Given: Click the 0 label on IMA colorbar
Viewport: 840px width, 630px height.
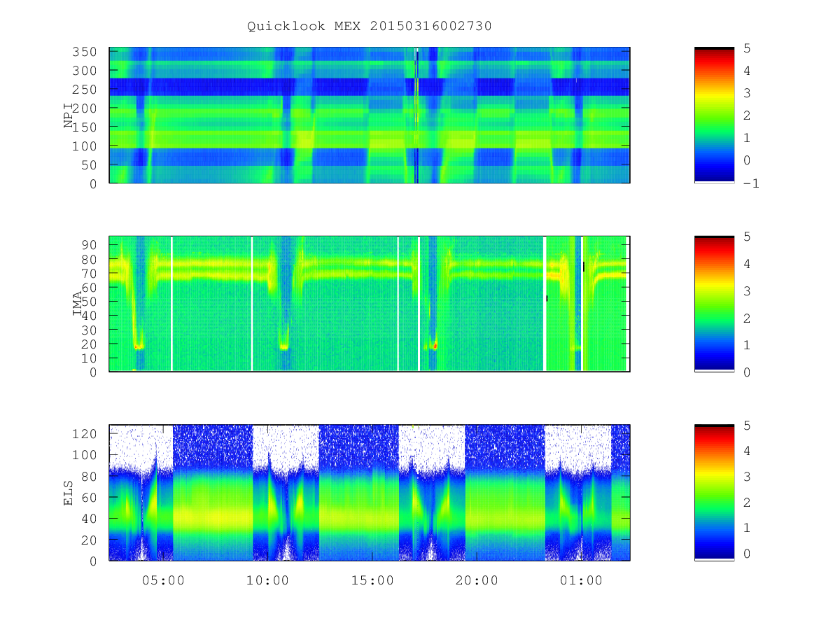Looking at the screenshot, I should point(748,372).
